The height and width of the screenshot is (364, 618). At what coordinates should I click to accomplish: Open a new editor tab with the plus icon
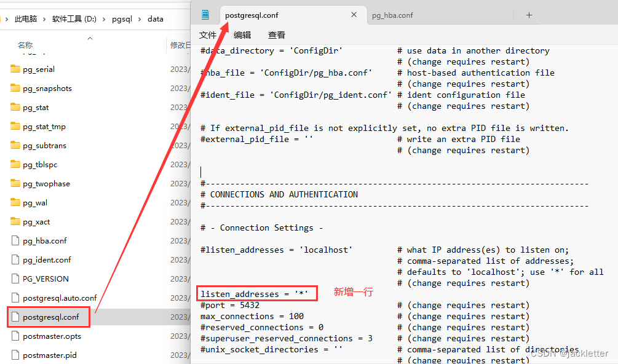[529, 15]
